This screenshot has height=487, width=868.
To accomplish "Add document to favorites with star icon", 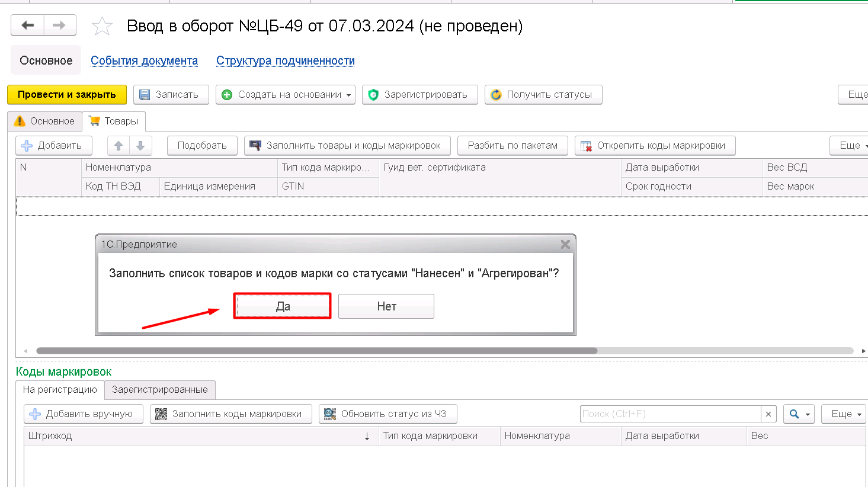I will (102, 26).
